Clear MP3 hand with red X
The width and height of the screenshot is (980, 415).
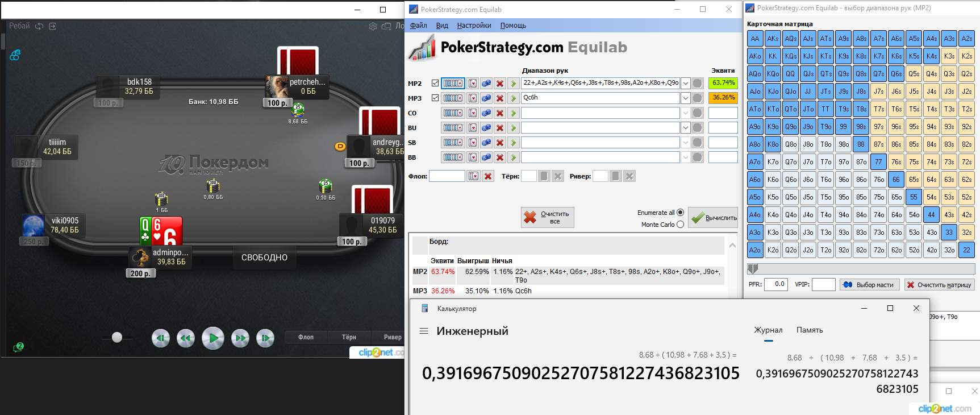[x=500, y=98]
